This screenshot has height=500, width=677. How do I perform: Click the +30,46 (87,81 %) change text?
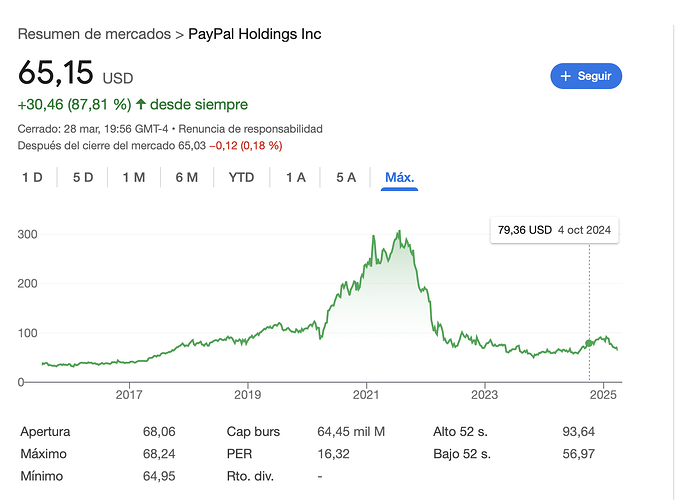pos(74,104)
